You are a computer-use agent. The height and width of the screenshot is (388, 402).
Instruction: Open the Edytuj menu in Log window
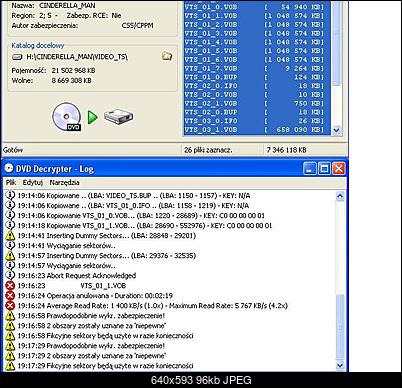coord(33,182)
